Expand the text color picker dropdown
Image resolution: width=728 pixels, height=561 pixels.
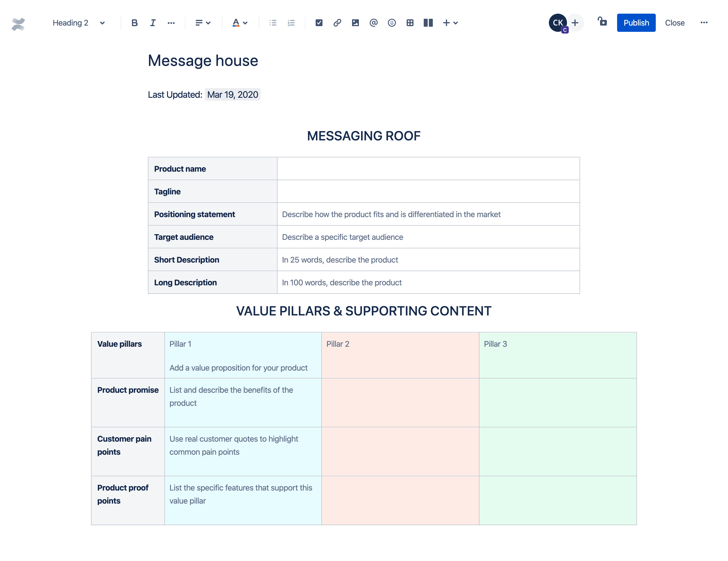245,23
